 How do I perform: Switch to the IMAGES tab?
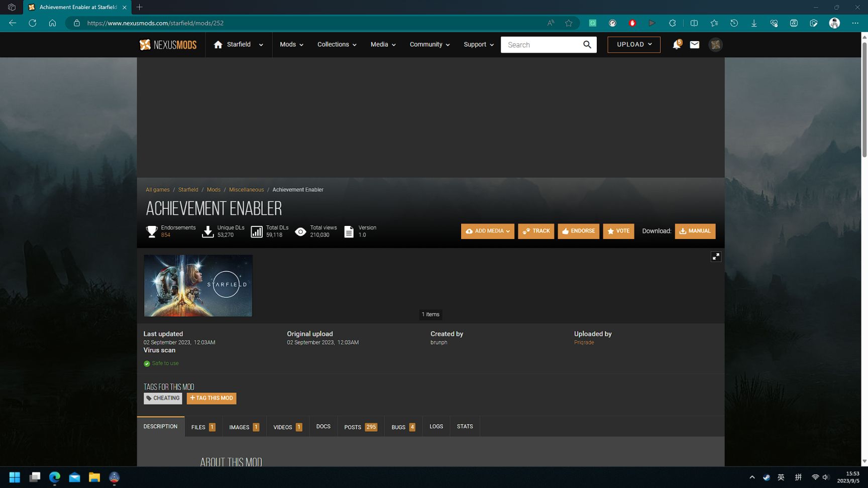click(244, 427)
